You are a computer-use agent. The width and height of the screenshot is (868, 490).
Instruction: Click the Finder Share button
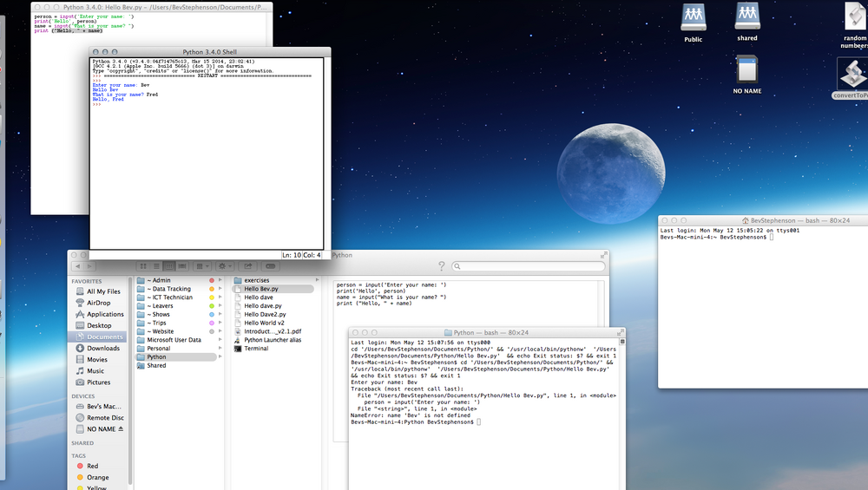tap(248, 266)
